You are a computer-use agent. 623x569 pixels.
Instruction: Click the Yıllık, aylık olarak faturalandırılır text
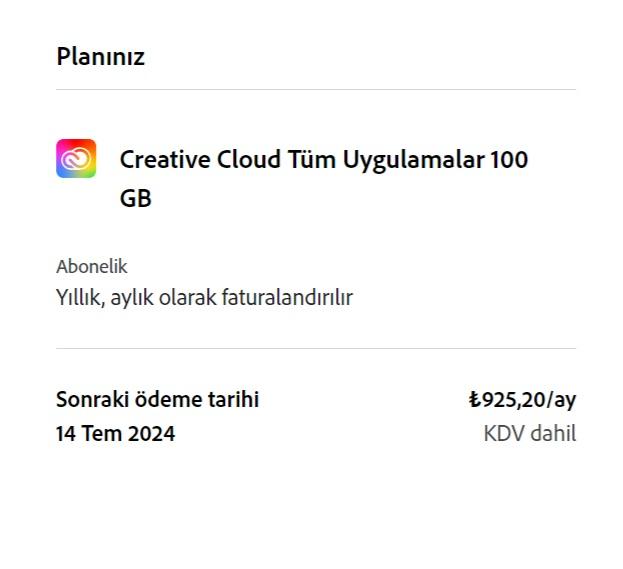[x=204, y=297]
